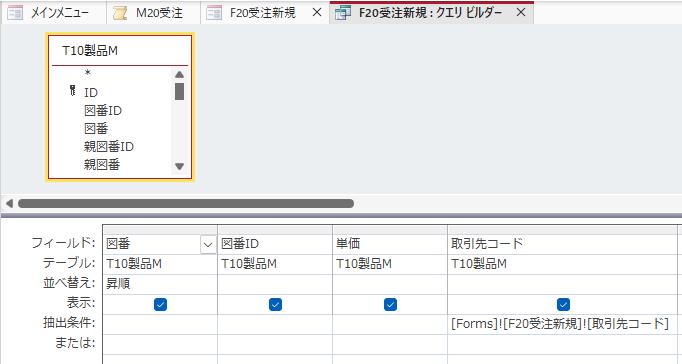The height and width of the screenshot is (364, 682).
Task: Click the criteria [Forms]![F20受注新規]![取引先コード] cell
Action: pos(562,324)
